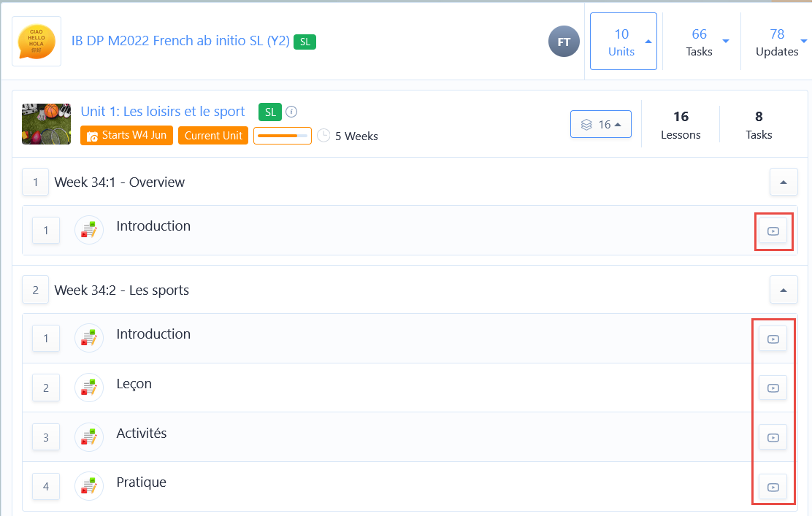Click the lesson icon beside Activités
812x516 pixels.
89,437
